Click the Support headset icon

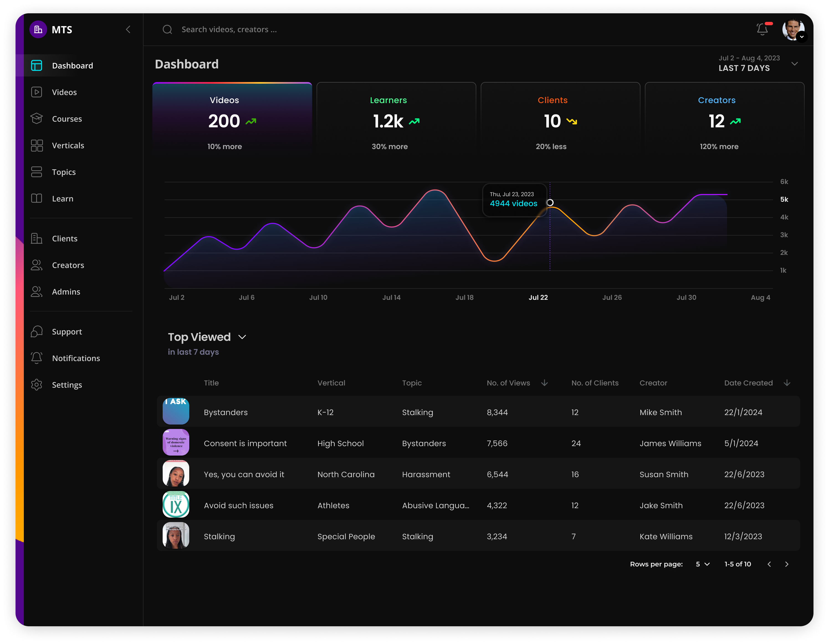(x=37, y=331)
